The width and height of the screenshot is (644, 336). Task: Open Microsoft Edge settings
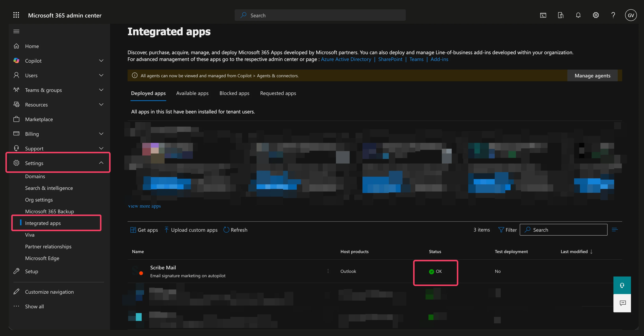coord(42,258)
